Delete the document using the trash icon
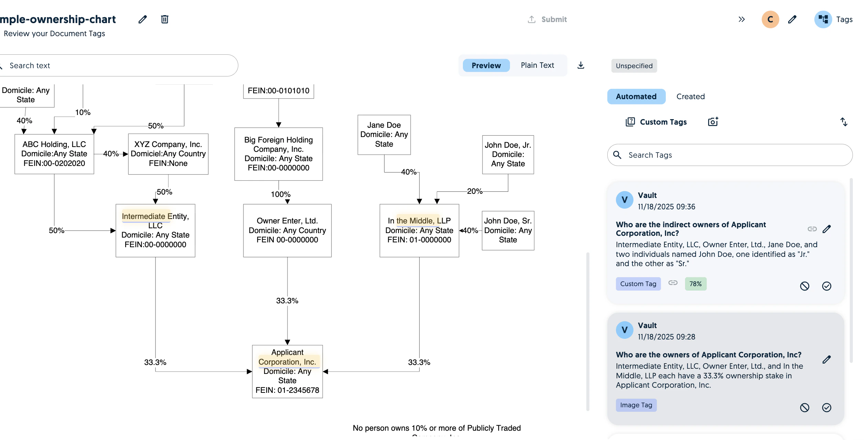Viewport: 868px width, 440px height. (165, 19)
